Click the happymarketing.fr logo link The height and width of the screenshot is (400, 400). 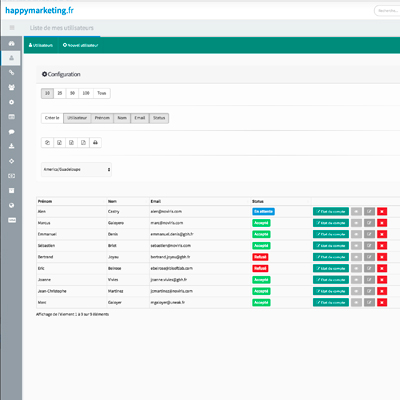click(x=39, y=11)
